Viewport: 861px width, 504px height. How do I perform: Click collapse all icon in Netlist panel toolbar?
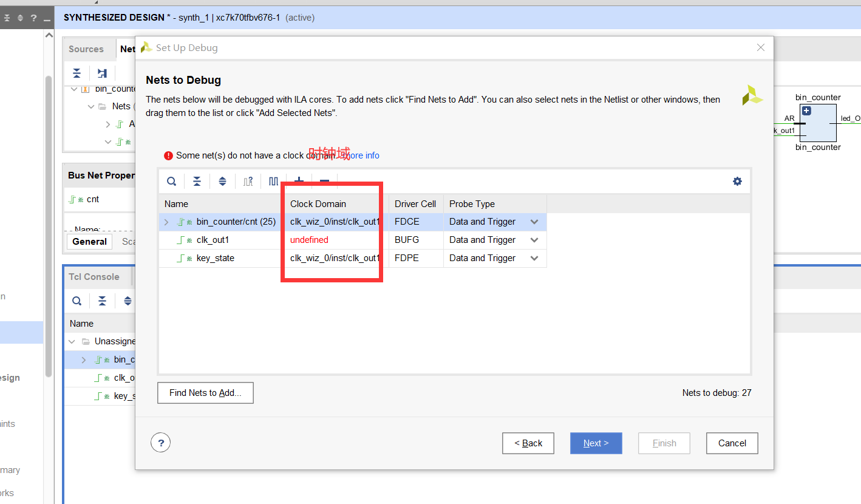[x=77, y=73]
